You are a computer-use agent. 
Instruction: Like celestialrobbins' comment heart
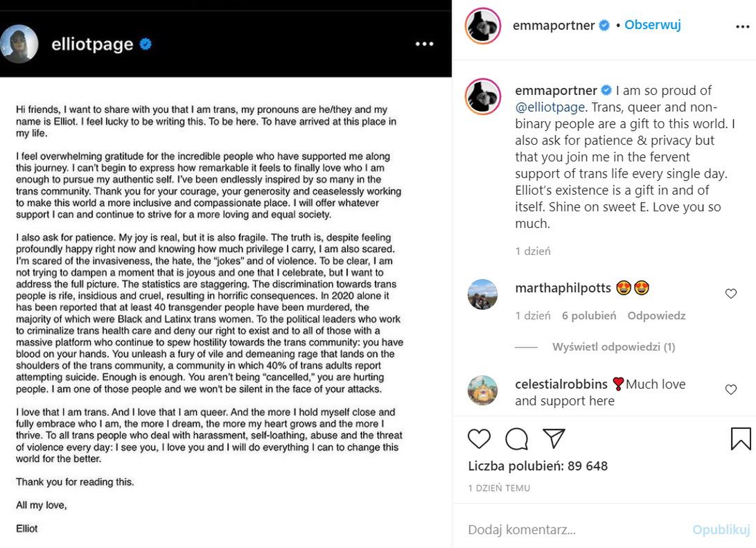(730, 389)
